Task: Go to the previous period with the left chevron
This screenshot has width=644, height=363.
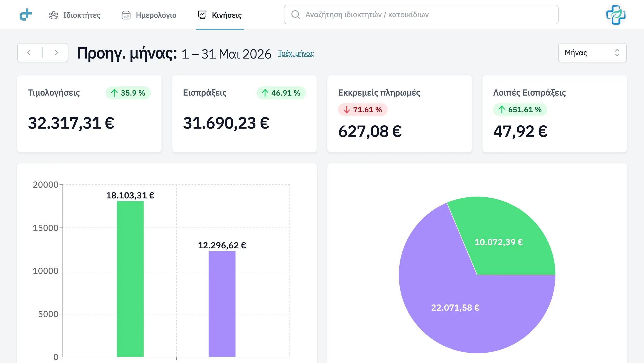Action: click(x=29, y=53)
